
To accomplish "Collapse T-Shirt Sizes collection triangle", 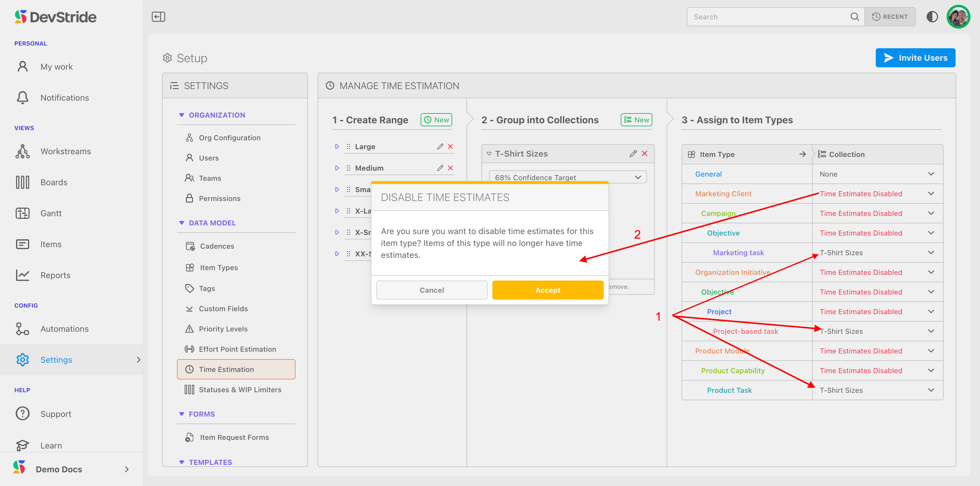I will [x=489, y=154].
